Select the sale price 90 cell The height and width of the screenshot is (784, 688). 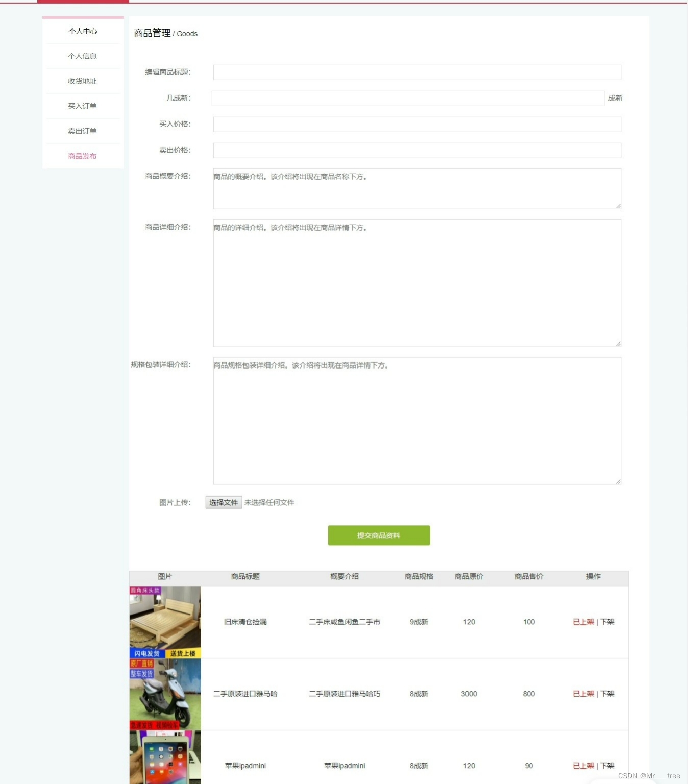[x=529, y=766]
